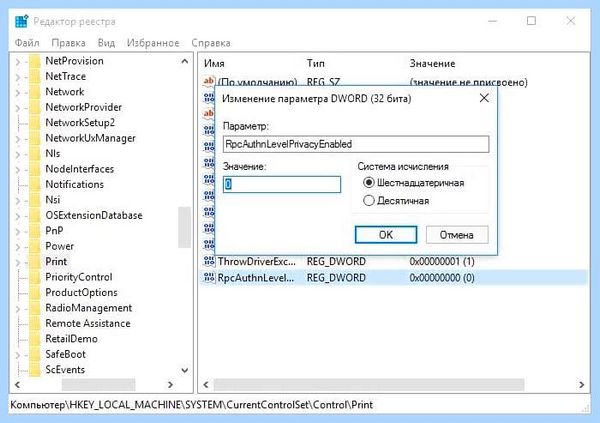
Task: Select the NetProvision folder icon
Action: tap(35, 61)
